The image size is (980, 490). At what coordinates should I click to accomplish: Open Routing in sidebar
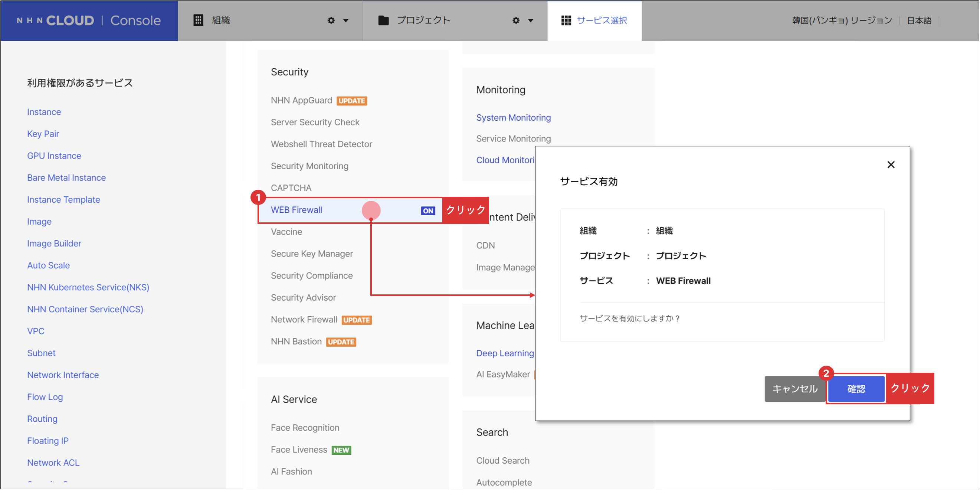tap(42, 419)
